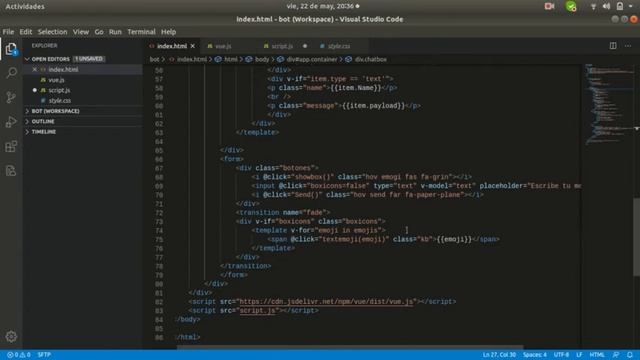Select vue.js in Open Editors
Image resolution: width=640 pixels, height=360 pixels.
click(56, 80)
